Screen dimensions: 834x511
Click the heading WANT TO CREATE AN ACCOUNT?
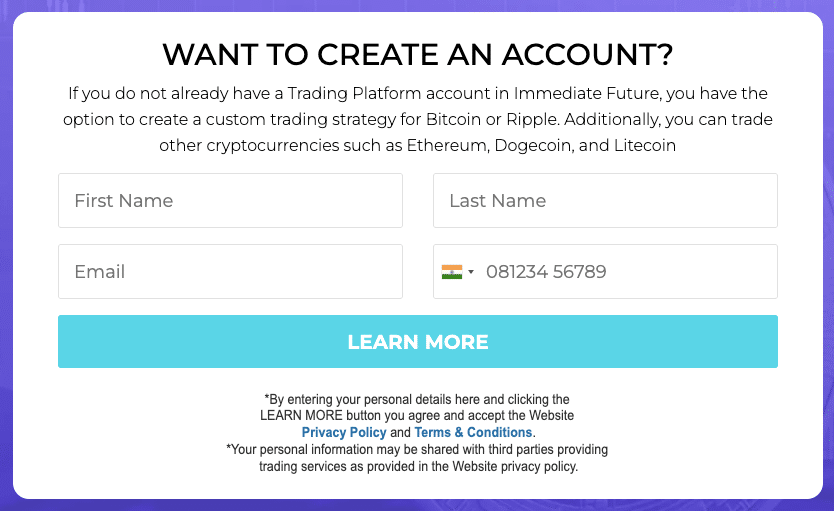tap(418, 54)
